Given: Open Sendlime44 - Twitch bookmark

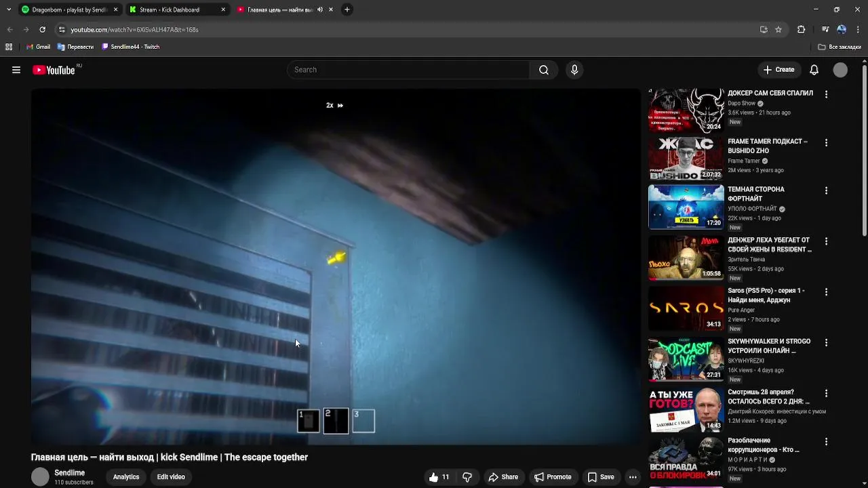Looking at the screenshot, I should 130,47.
